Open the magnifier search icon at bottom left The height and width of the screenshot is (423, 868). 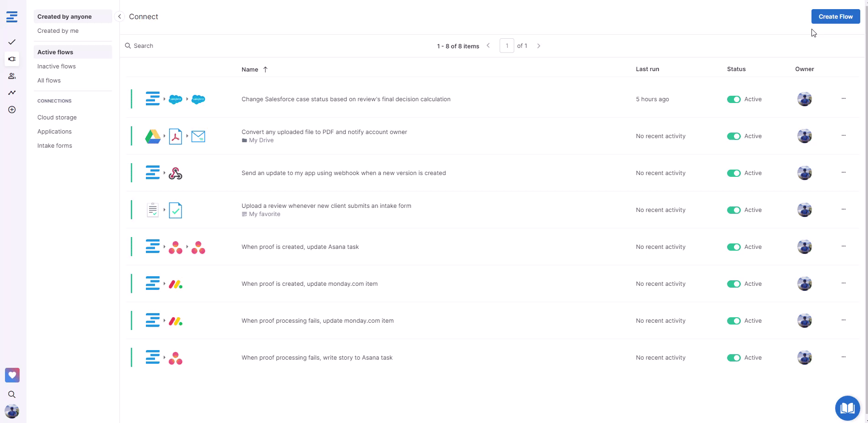(x=12, y=395)
